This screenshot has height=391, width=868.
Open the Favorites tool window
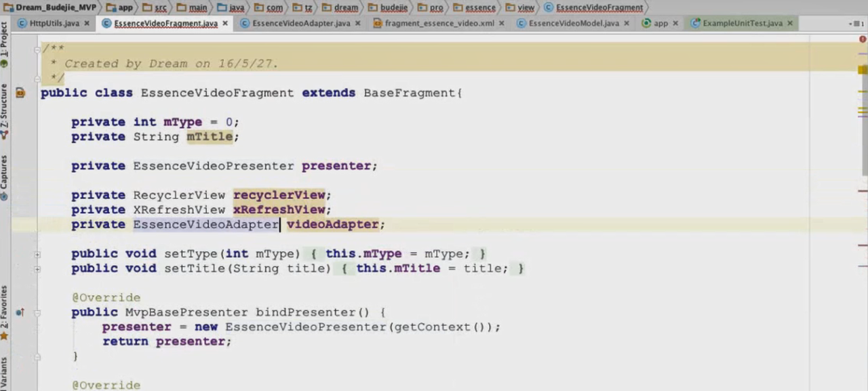click(5, 312)
